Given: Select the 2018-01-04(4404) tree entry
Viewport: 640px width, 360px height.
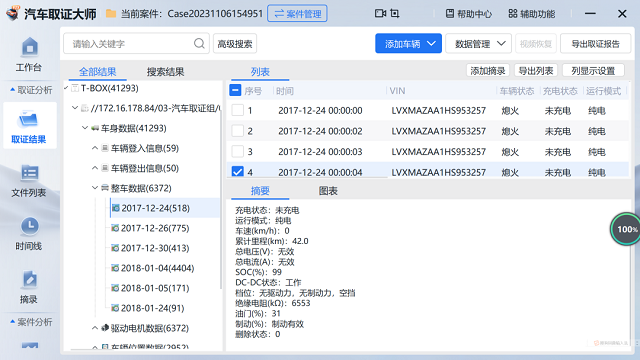Looking at the screenshot, I should click(157, 268).
